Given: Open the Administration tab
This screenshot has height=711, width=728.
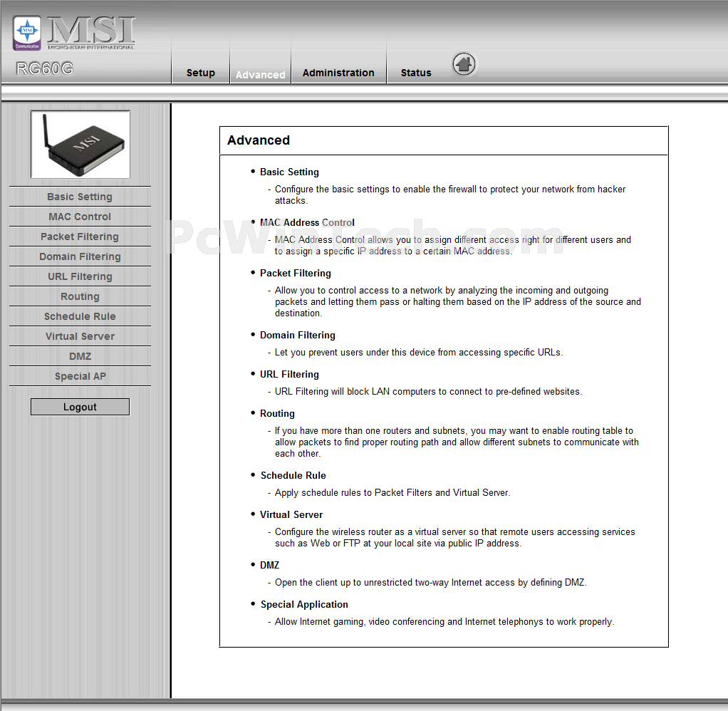Looking at the screenshot, I should click(x=338, y=73).
